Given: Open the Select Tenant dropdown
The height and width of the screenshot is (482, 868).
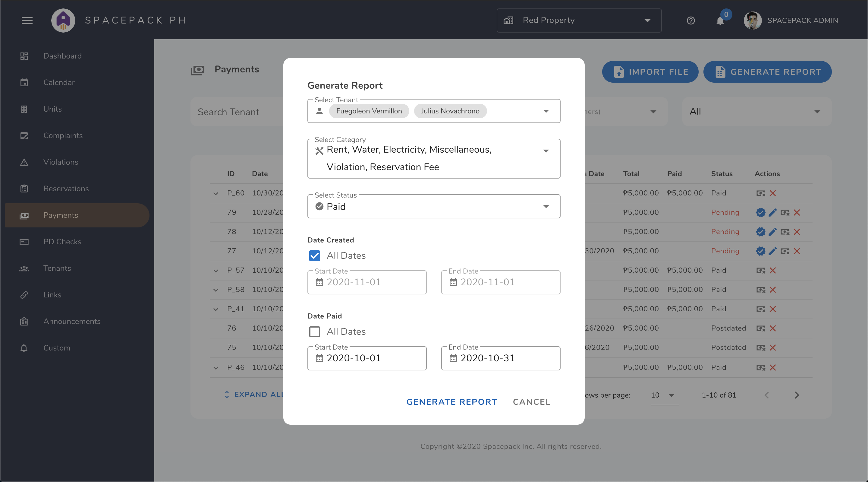Looking at the screenshot, I should (546, 111).
